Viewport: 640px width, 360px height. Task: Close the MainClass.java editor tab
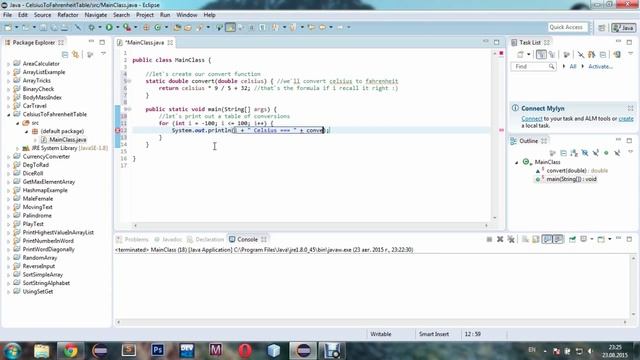(x=170, y=42)
